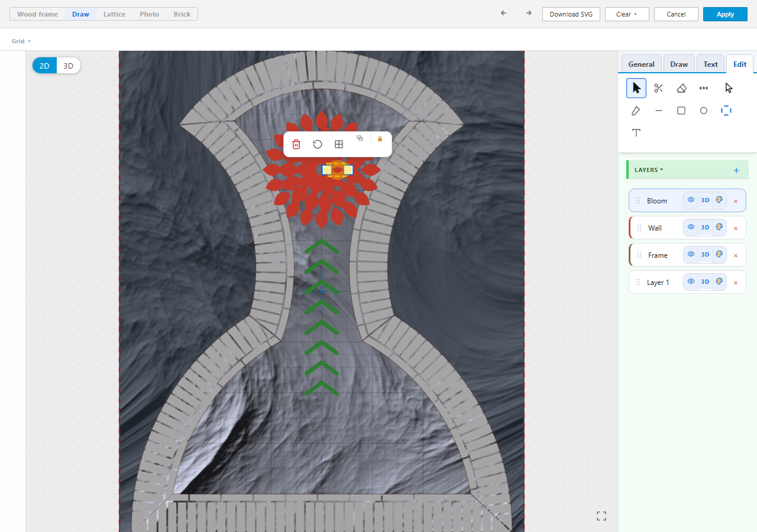
Task: Toggle 3D for the Wall layer
Action: [x=705, y=227]
